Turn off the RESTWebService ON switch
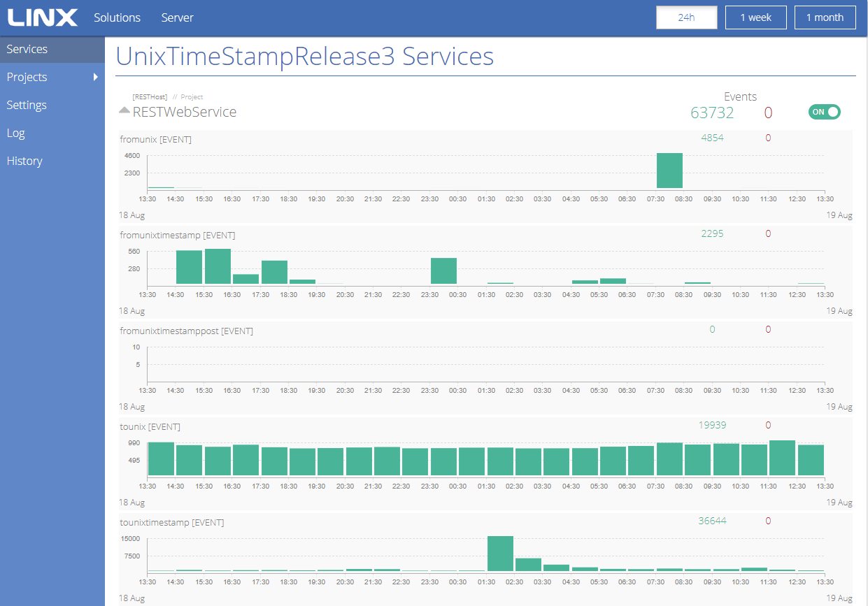 coord(824,112)
